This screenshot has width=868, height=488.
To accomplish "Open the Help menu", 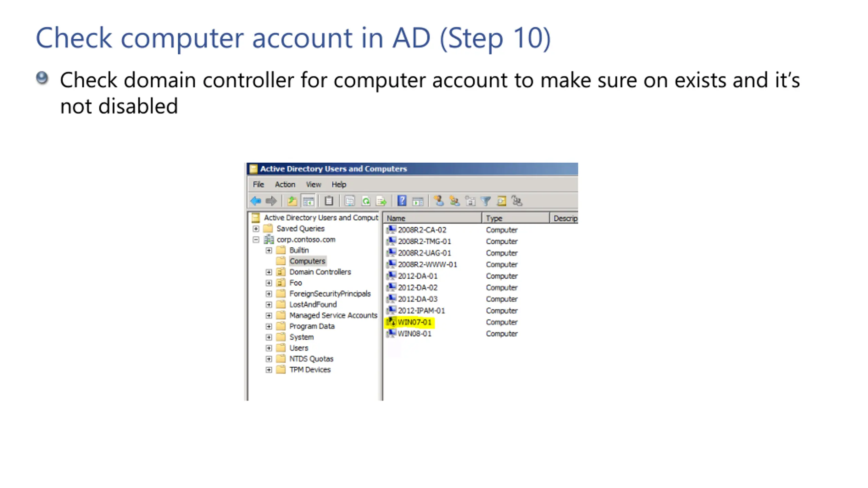I will point(339,184).
